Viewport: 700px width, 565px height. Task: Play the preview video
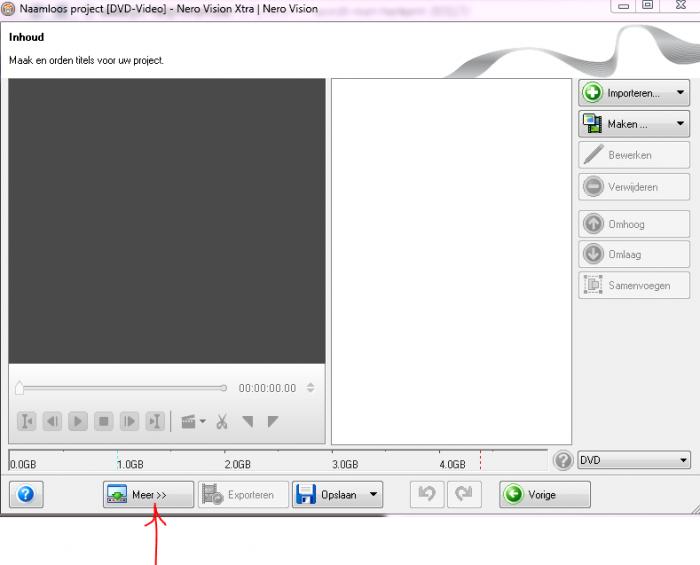(78, 421)
